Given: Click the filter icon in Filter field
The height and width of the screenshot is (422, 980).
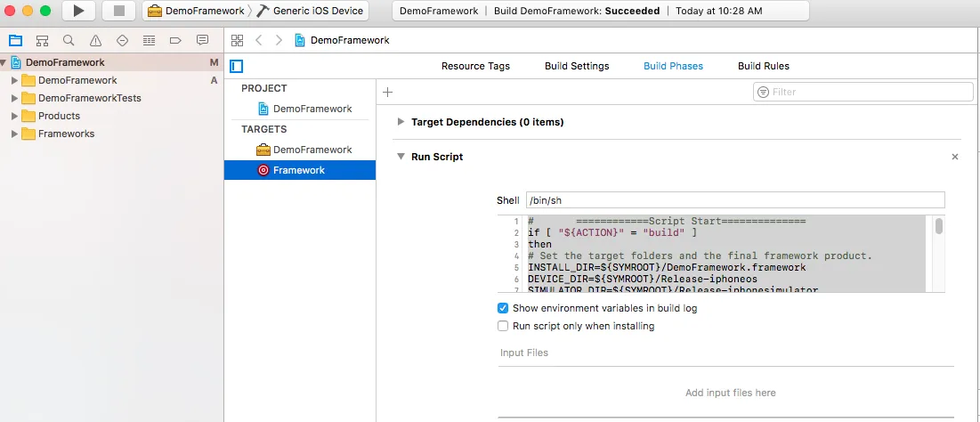Looking at the screenshot, I should pyautogui.click(x=763, y=92).
